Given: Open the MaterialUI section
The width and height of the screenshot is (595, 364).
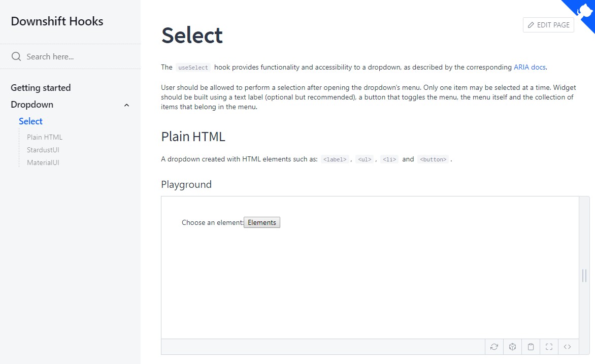Looking at the screenshot, I should pos(43,162).
